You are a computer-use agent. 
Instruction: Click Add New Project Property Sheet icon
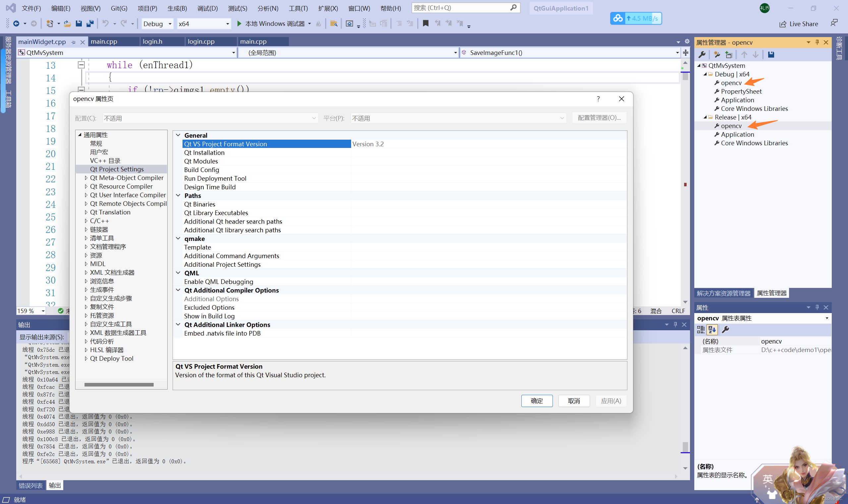click(x=717, y=55)
